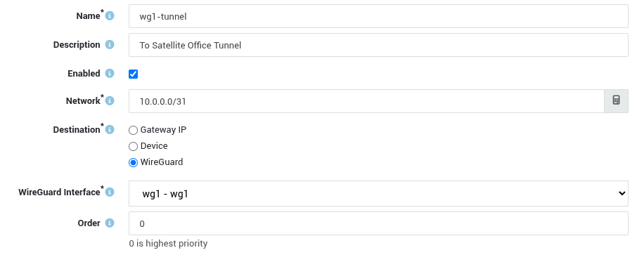View the info icon beside Destination
The width and height of the screenshot is (644, 262).
point(110,130)
